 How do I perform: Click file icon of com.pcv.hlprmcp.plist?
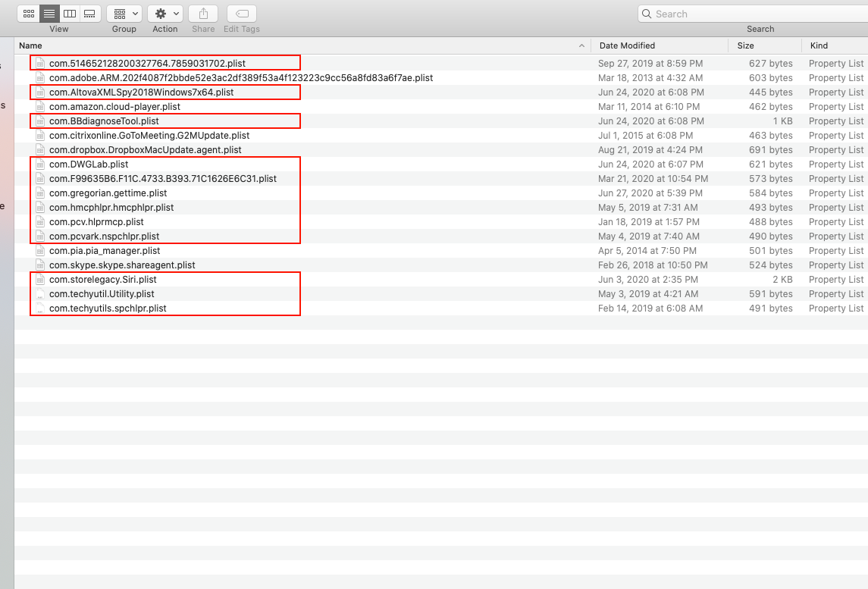(x=40, y=221)
